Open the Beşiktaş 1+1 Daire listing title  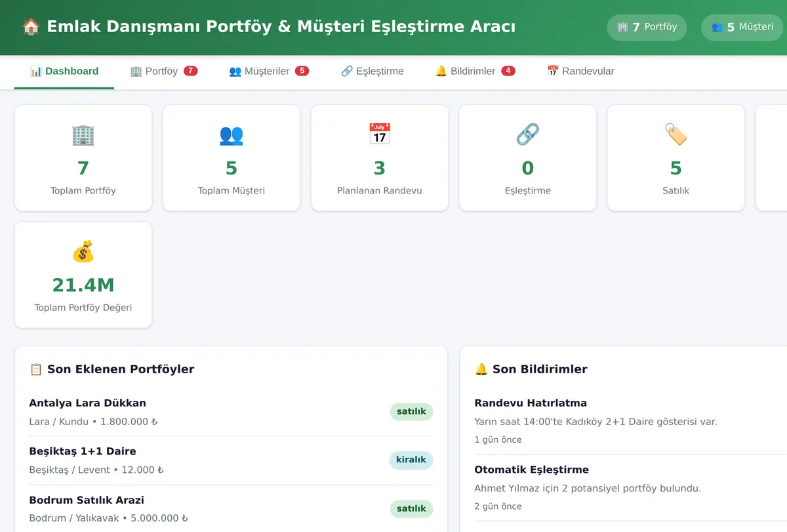tap(83, 451)
